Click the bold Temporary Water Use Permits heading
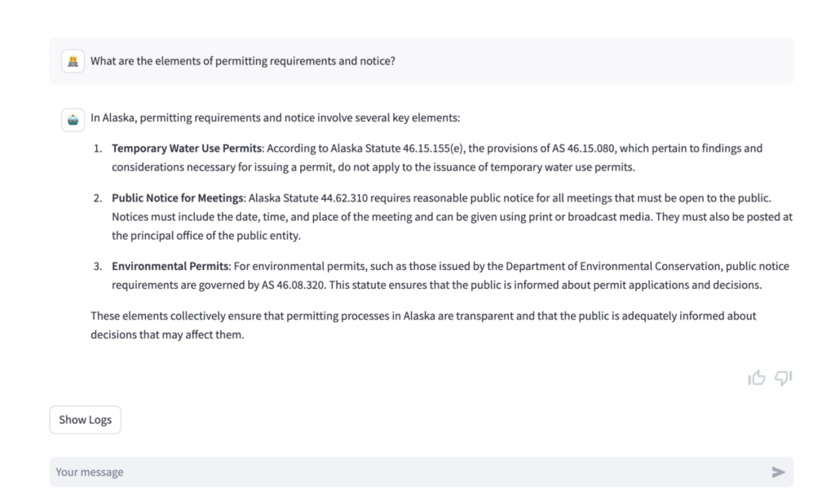Image resolution: width=835 pixels, height=504 pixels. point(188,149)
